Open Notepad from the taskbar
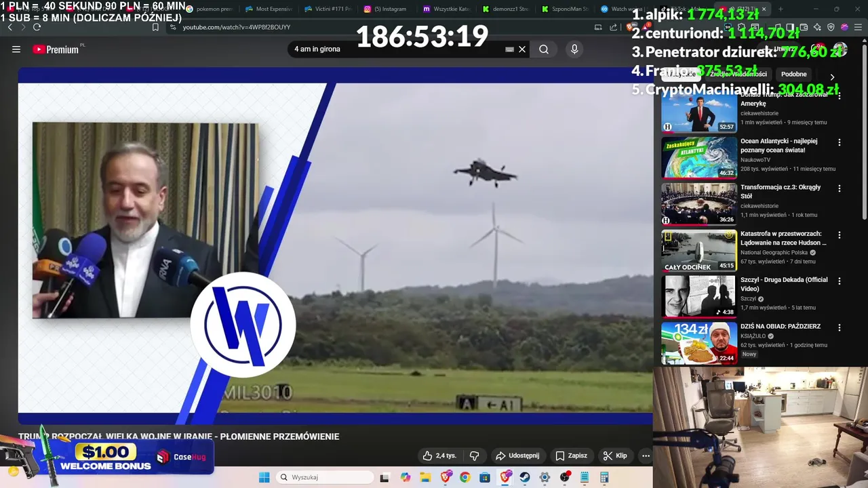The width and height of the screenshot is (868, 488). pyautogui.click(x=585, y=477)
